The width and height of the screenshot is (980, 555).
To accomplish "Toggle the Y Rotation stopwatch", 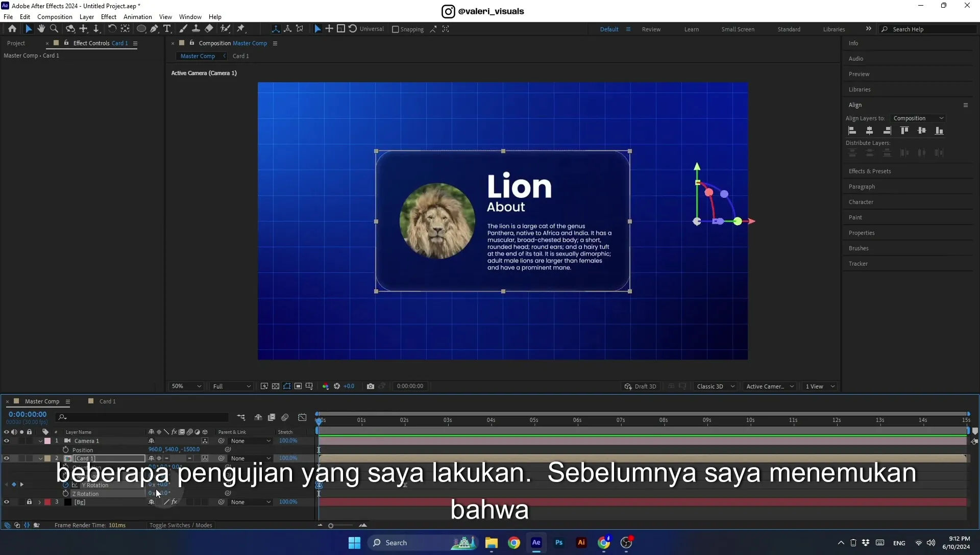I will 65,485.
